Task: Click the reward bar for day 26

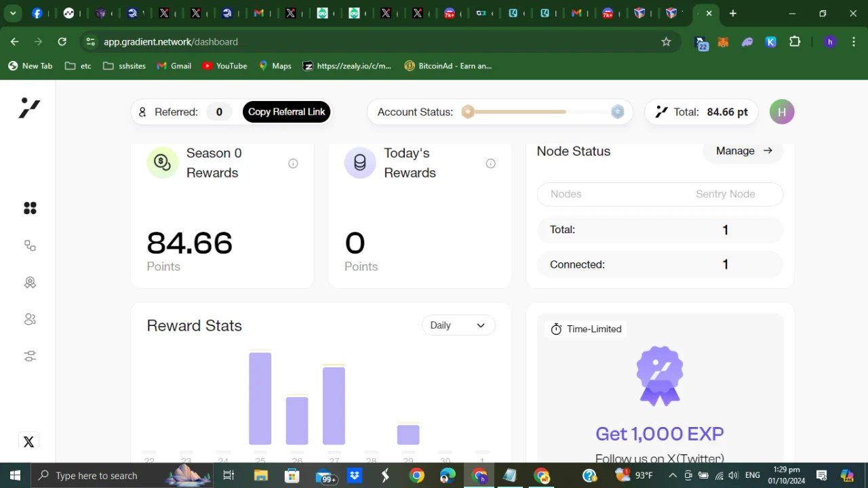Action: 297,420
